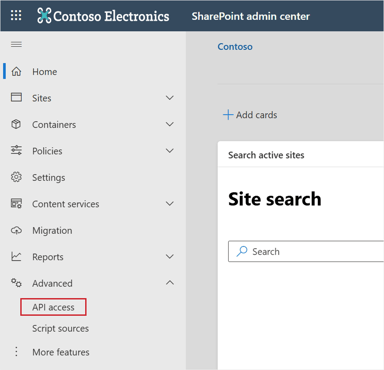This screenshot has width=384, height=370.
Task: Click Add cards button
Action: [250, 115]
